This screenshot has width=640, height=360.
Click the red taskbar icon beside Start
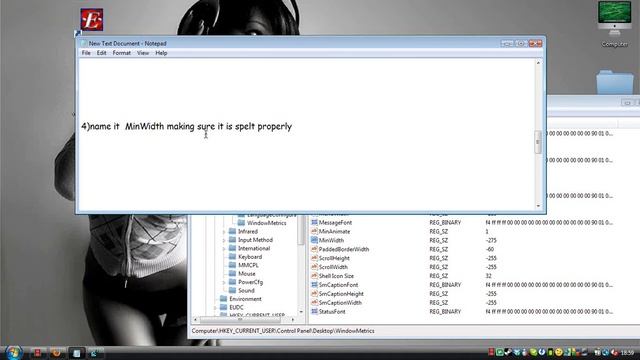37,353
